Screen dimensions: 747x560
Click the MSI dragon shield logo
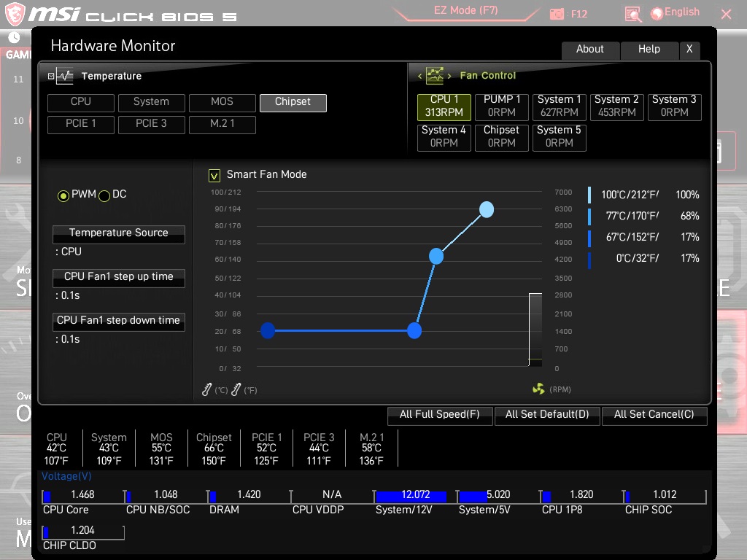pos(15,12)
